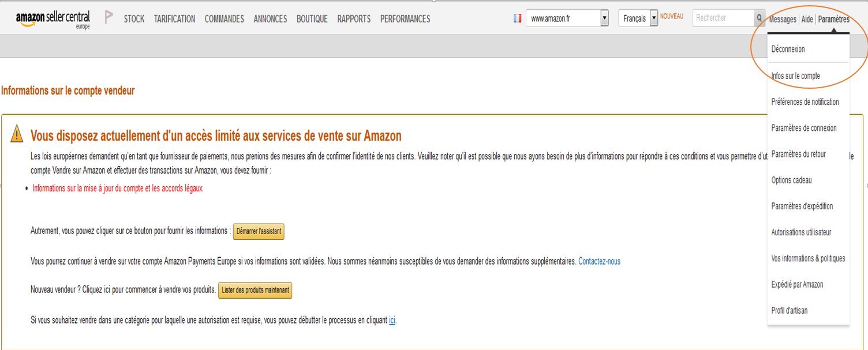Open the TARIFICATION section
The width and height of the screenshot is (868, 350).
[x=174, y=18]
